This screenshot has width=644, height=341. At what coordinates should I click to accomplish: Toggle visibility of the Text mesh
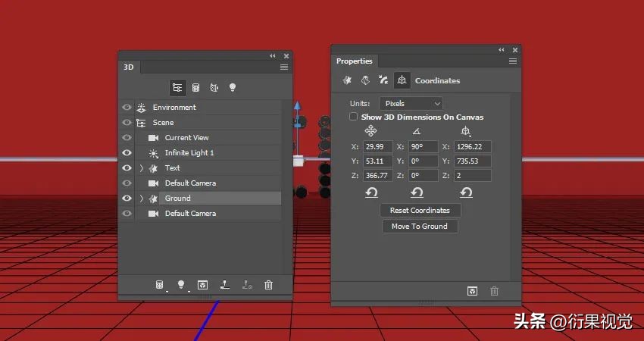127,168
